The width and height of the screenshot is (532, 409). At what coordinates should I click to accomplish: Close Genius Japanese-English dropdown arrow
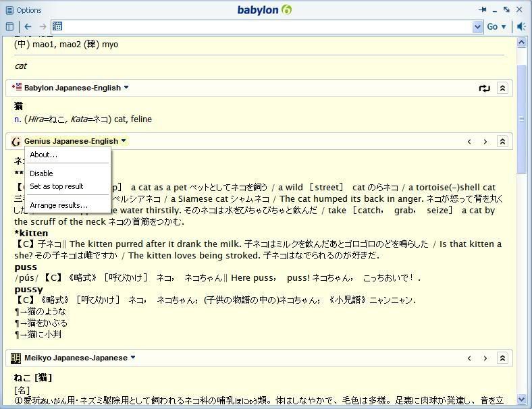point(124,140)
